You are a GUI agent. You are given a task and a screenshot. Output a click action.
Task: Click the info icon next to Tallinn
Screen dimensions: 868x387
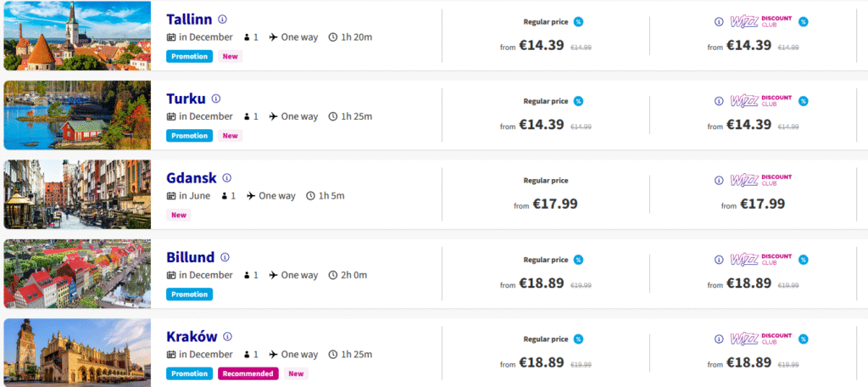click(x=222, y=19)
